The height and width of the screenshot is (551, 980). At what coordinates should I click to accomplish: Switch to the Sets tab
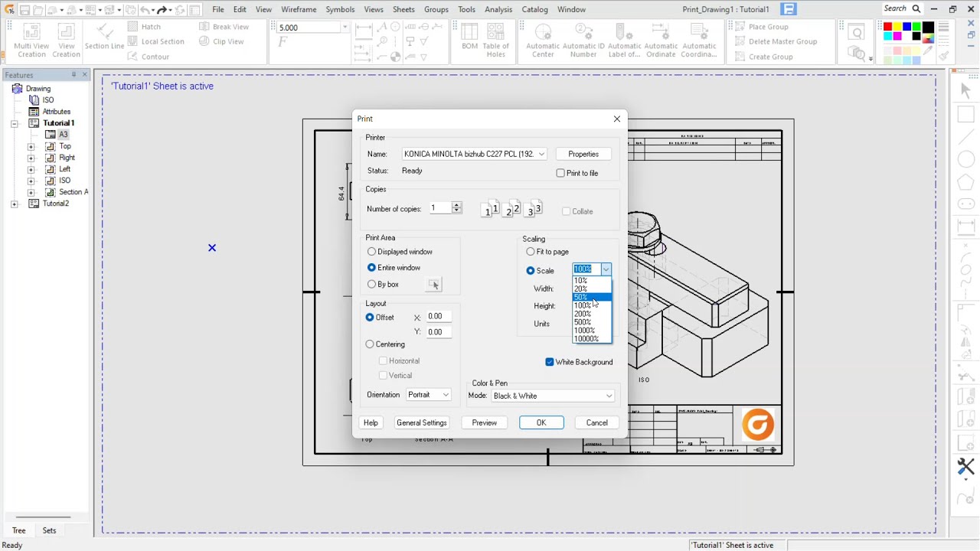pos(49,530)
